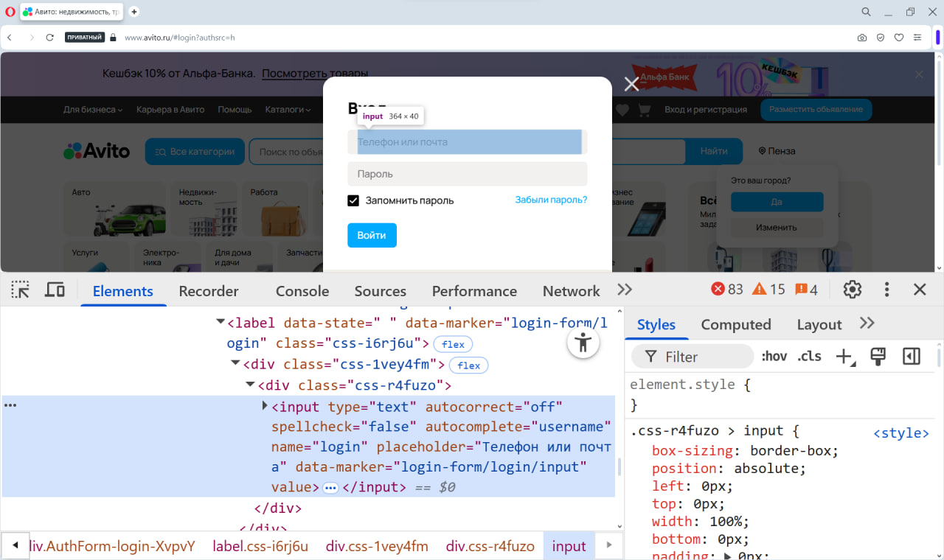Viewport: 944px width, 560px height.
Task: Collapse the div css-r4fuzo node
Action: [x=250, y=384]
